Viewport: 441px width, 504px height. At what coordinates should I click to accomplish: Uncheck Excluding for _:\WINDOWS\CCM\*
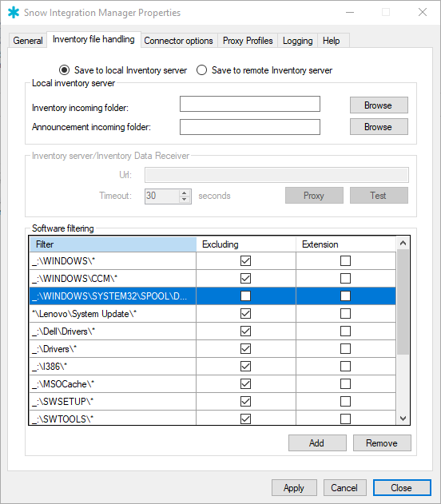click(245, 278)
